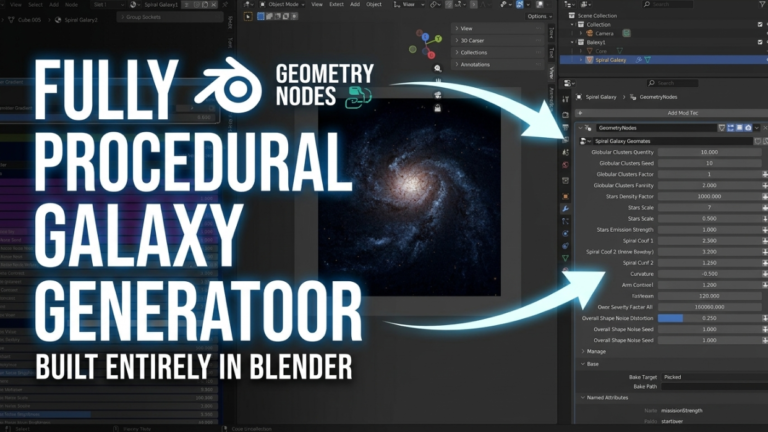Toggle the Collection exclude checkbox
Screen dimensions: 768x432
pyautogui.click(x=760, y=24)
